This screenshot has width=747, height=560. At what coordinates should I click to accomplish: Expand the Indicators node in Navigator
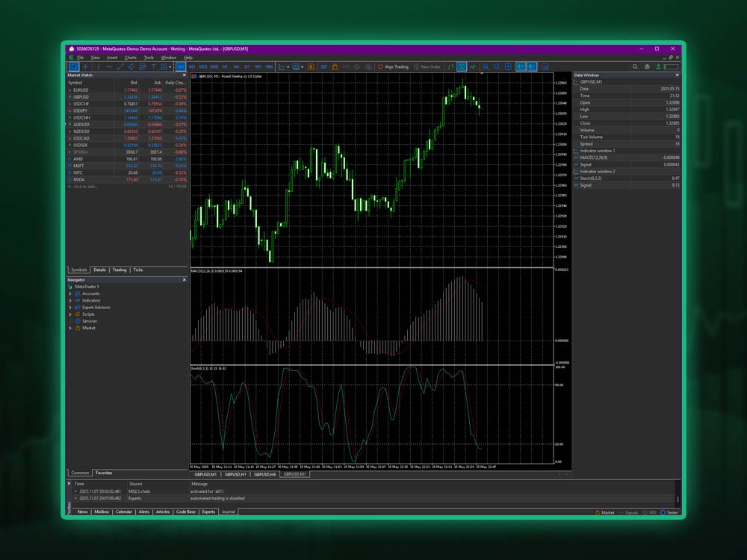(x=70, y=300)
